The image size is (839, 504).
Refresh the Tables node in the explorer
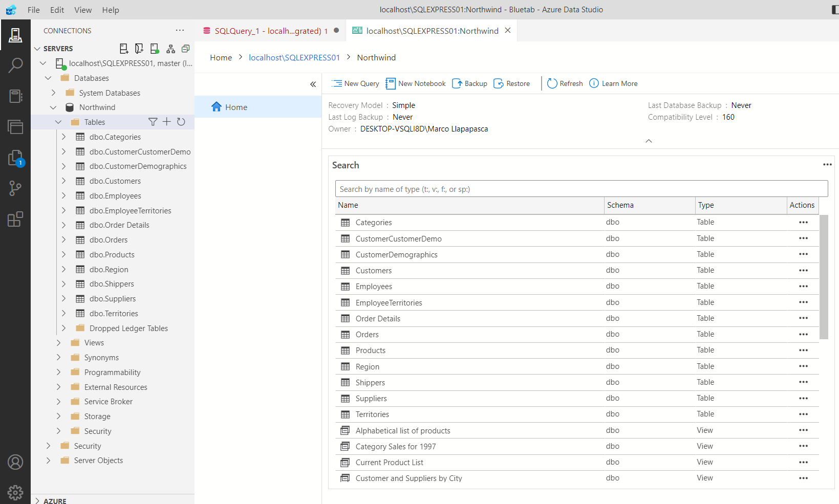(x=181, y=122)
